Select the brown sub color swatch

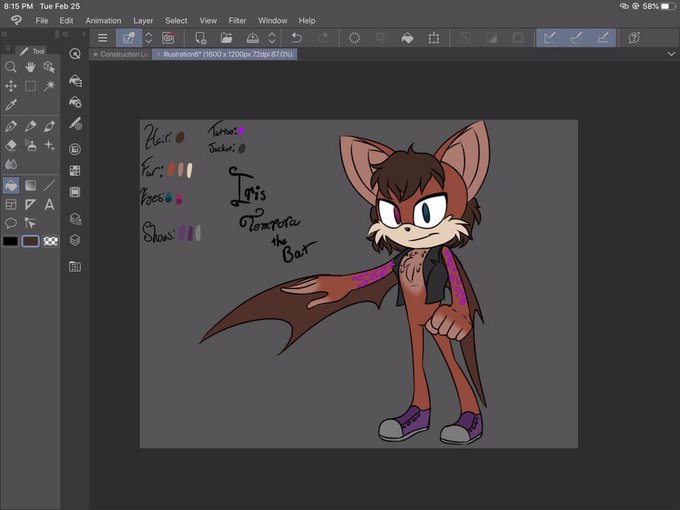[x=30, y=241]
